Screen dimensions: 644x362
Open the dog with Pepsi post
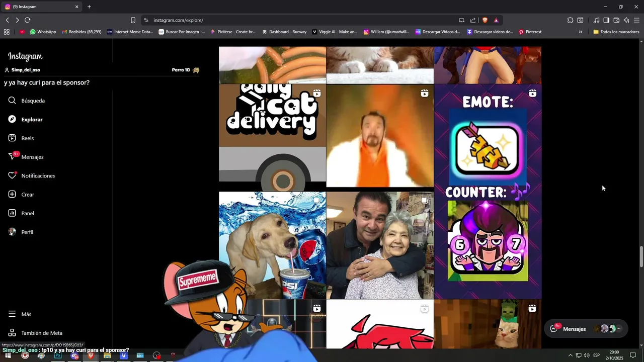click(x=272, y=245)
